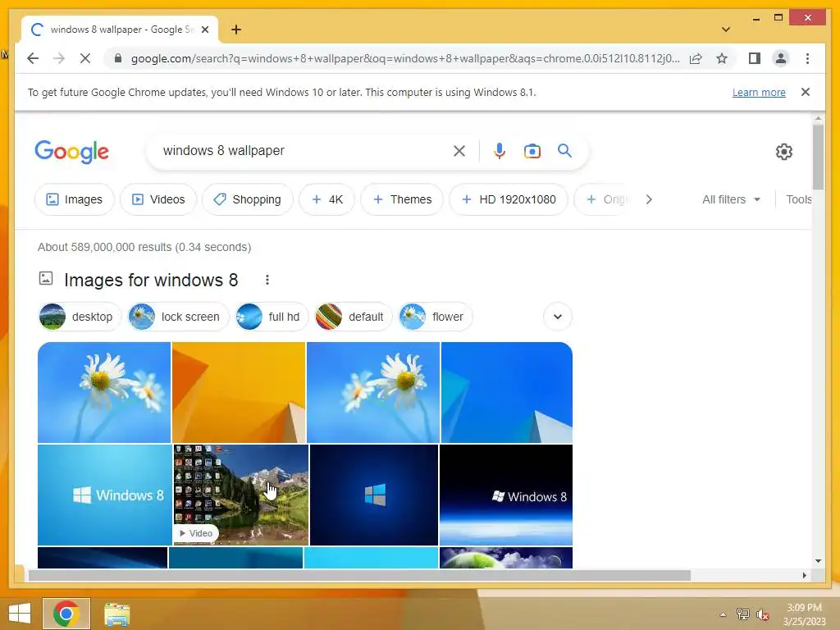This screenshot has height=630, width=840.
Task: Open the Tools option
Action: pos(798,199)
